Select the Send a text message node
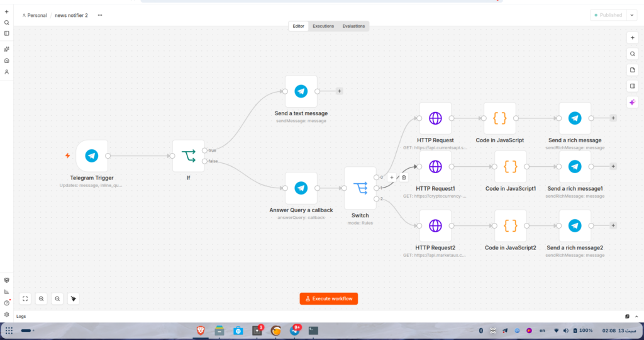Viewport: 644px width, 340px height. 301,91
